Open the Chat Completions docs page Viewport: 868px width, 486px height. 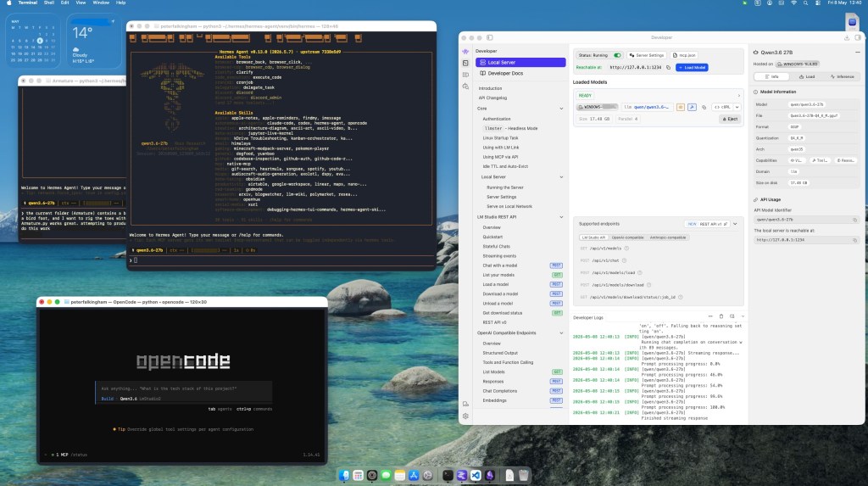[x=500, y=391]
